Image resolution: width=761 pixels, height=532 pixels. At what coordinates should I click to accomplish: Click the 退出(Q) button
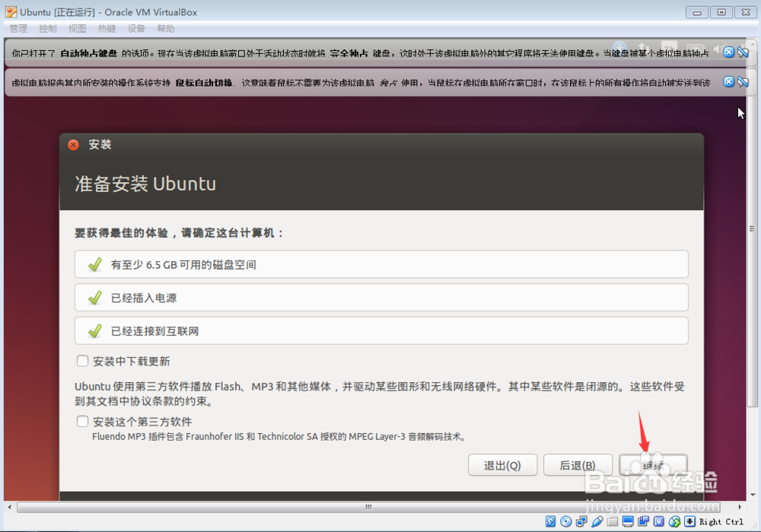point(502,465)
